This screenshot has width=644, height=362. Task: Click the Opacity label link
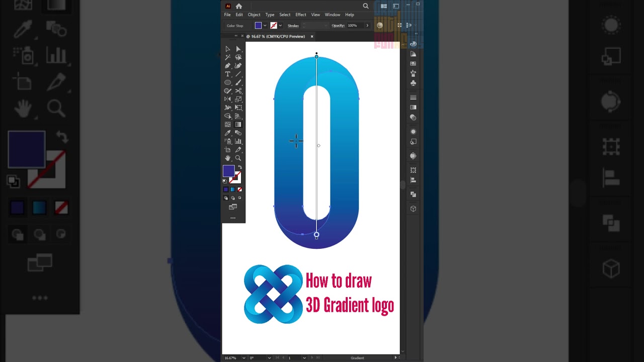coord(338,26)
